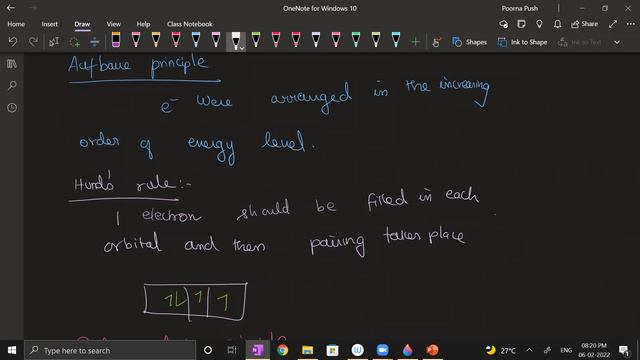Click the Undo arrow in the Draw ribbon

click(x=13, y=42)
